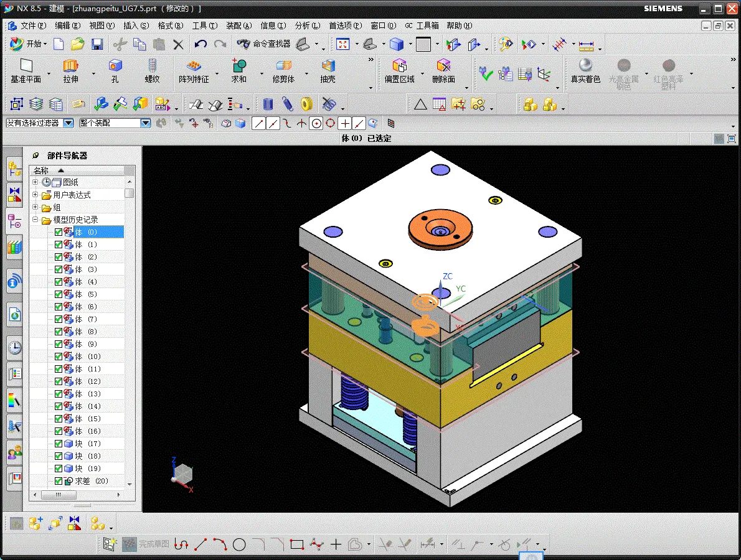This screenshot has height=560, width=741.
Task: Select the circle sketch tool
Action: point(239,544)
